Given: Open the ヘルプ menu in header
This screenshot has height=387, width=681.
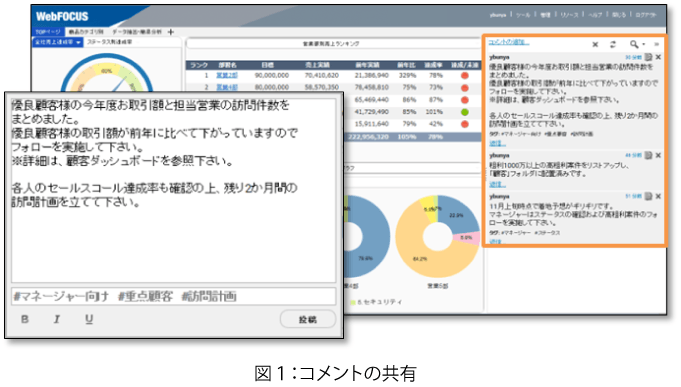Looking at the screenshot, I should click(x=595, y=15).
